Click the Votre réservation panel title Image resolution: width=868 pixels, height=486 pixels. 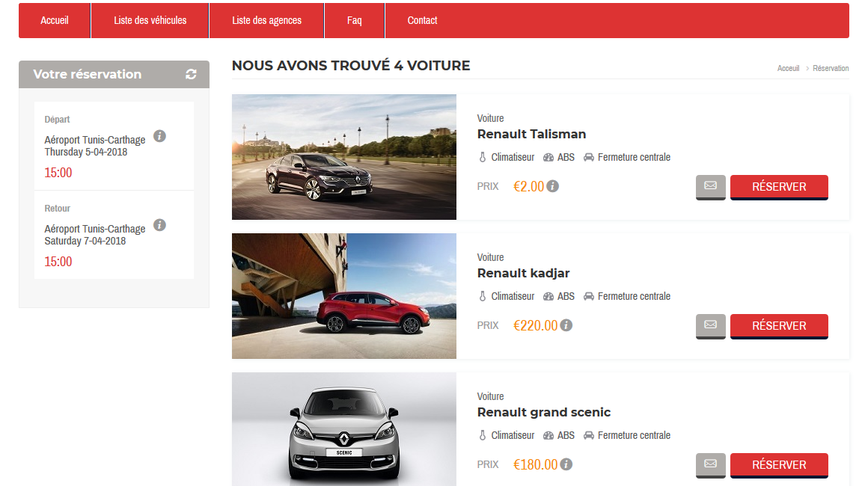pyautogui.click(x=88, y=74)
